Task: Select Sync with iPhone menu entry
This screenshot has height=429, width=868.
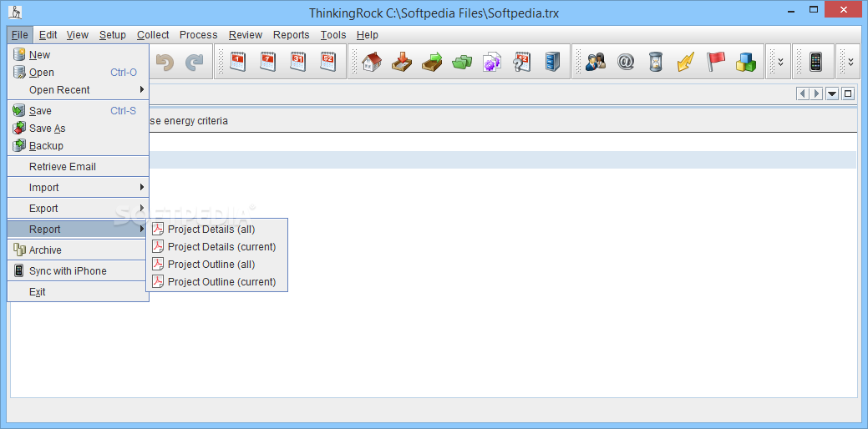Action: pos(78,271)
